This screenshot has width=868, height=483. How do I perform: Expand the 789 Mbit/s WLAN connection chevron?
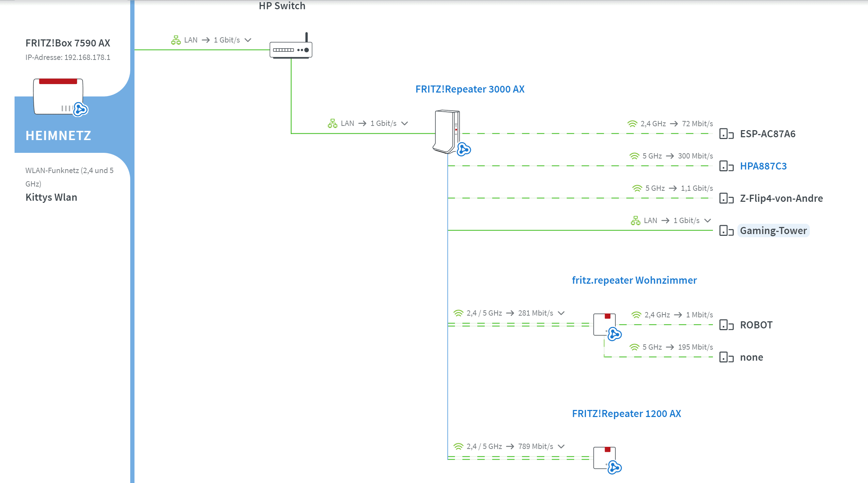pos(561,446)
